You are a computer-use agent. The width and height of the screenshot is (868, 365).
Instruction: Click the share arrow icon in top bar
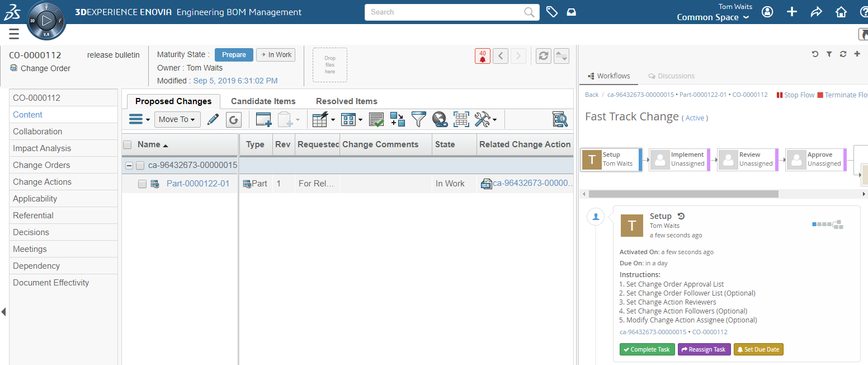tap(816, 12)
